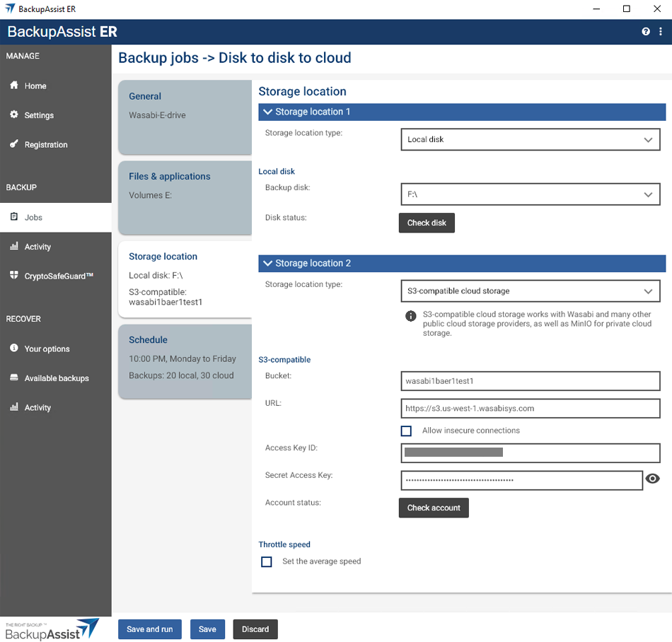Click the CryptoSafeGuard shield icon

(x=14, y=275)
